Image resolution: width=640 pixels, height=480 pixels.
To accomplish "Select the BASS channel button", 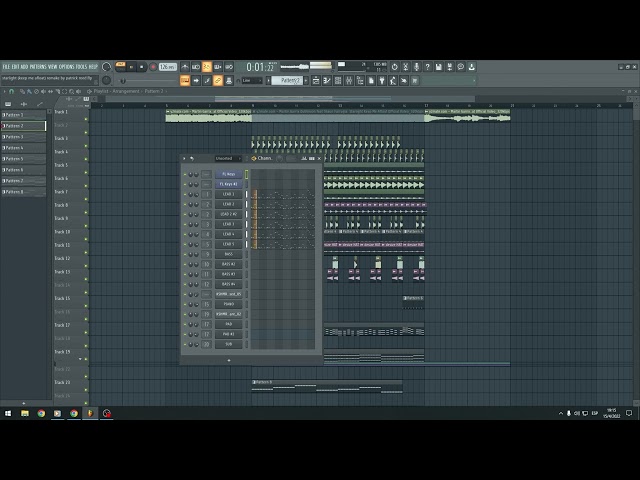I will click(x=229, y=254).
